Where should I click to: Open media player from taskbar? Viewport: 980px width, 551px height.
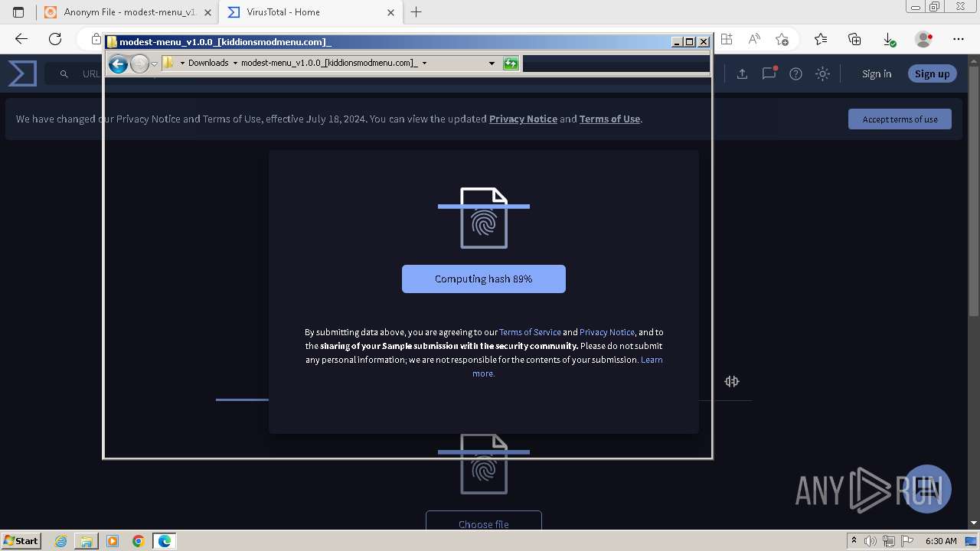click(x=113, y=541)
